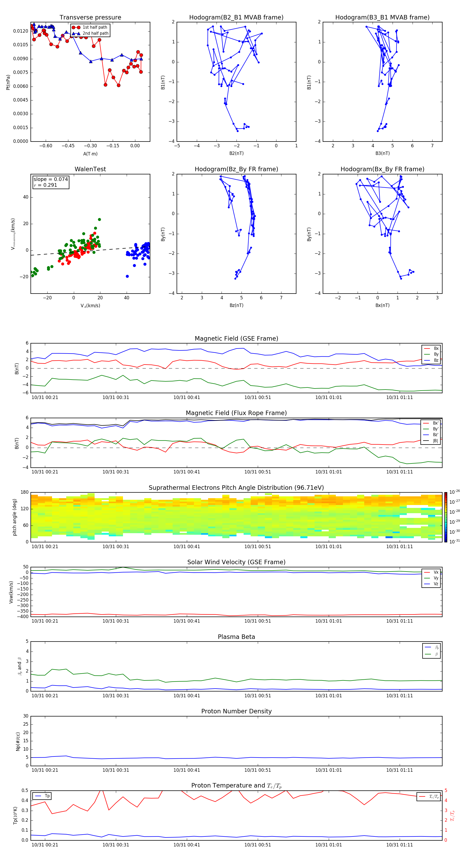Click 'Hodogram(B3_B1 MVAB frame)' title
Image resolution: width=473 pixels, height=868 pixels.
click(382, 17)
